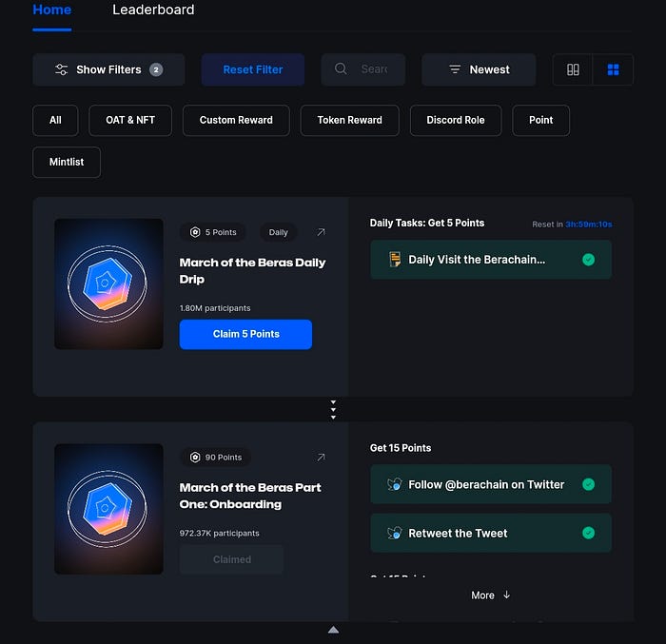The height and width of the screenshot is (644, 666).
Task: Collapse using the bottom up-triangle
Action: pyautogui.click(x=333, y=630)
